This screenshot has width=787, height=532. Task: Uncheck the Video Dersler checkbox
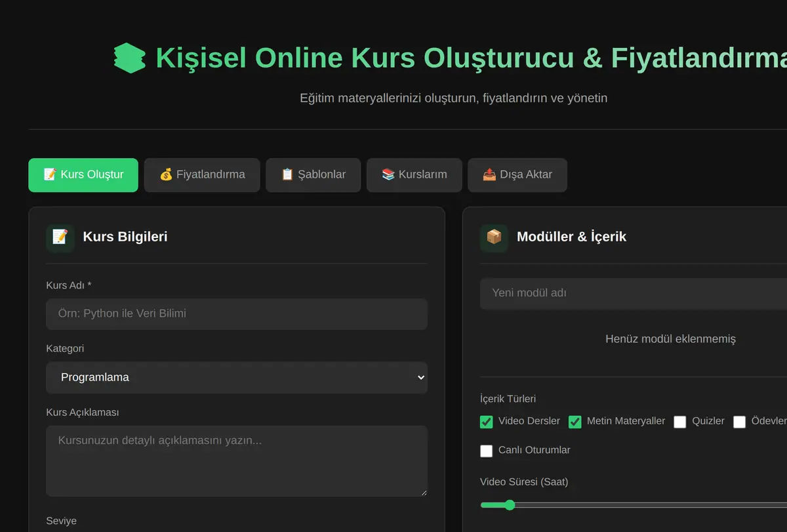[486, 422]
